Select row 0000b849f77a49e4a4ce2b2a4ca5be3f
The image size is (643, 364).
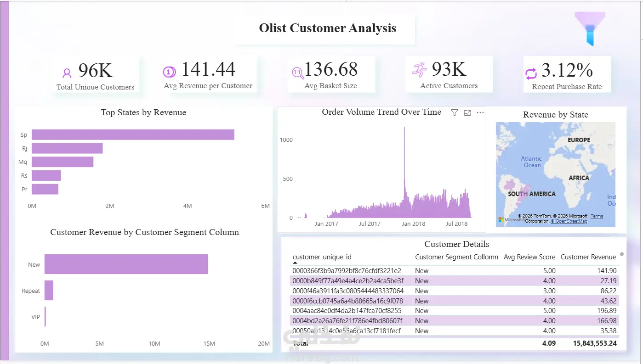[454, 281]
